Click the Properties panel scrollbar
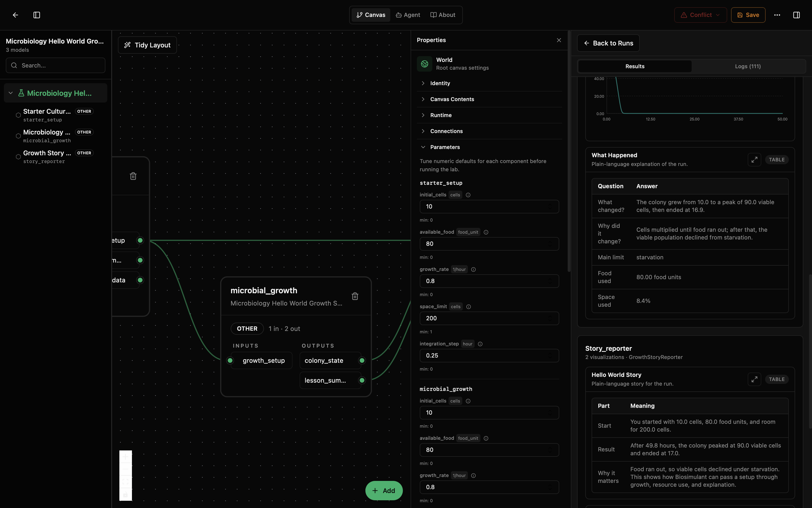The image size is (812, 508). pos(569,151)
